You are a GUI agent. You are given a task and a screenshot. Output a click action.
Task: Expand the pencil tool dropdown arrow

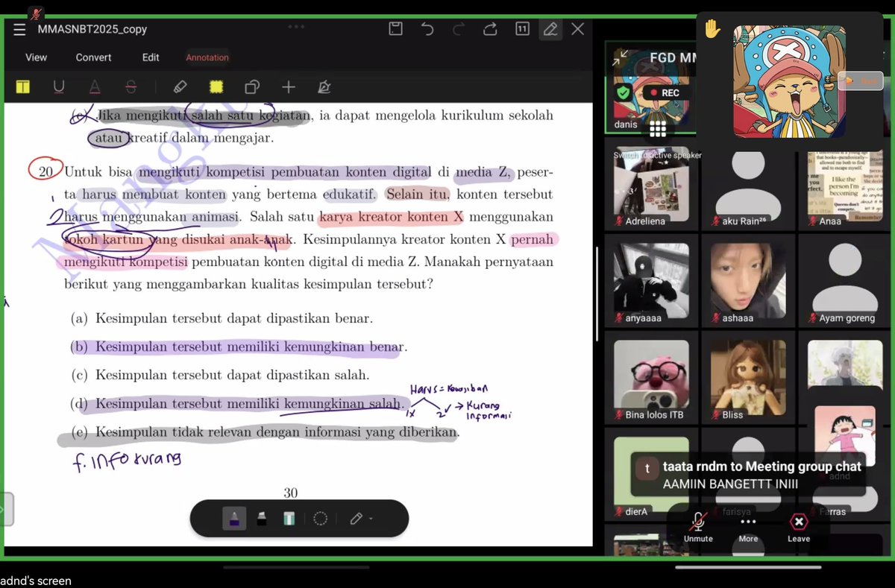pos(371,519)
